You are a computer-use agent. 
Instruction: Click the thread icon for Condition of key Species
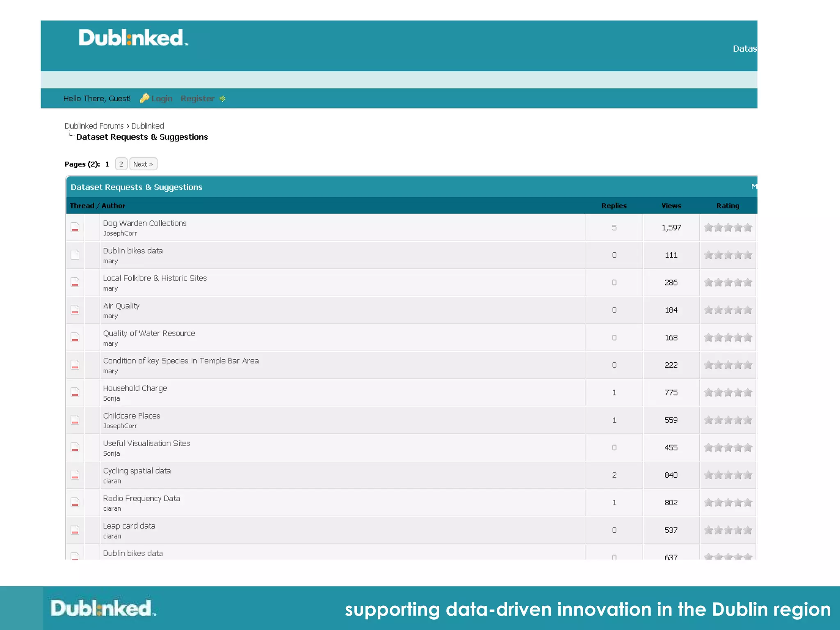click(75, 365)
